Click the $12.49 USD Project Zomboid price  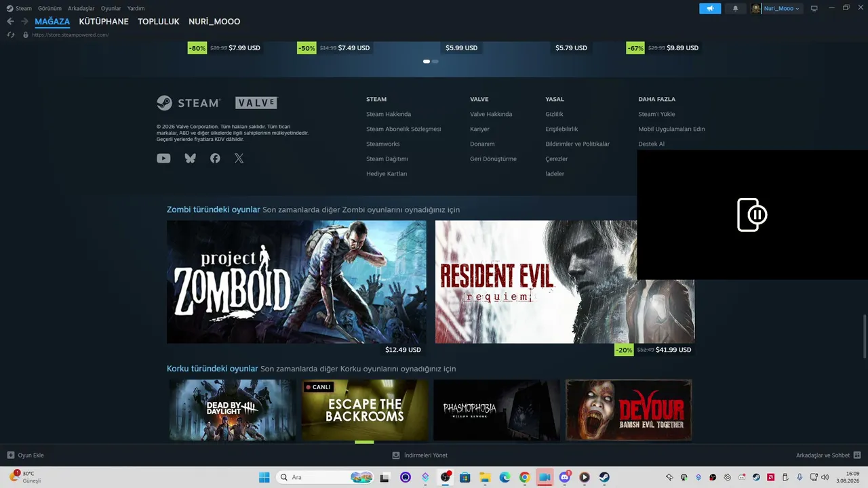pyautogui.click(x=403, y=350)
